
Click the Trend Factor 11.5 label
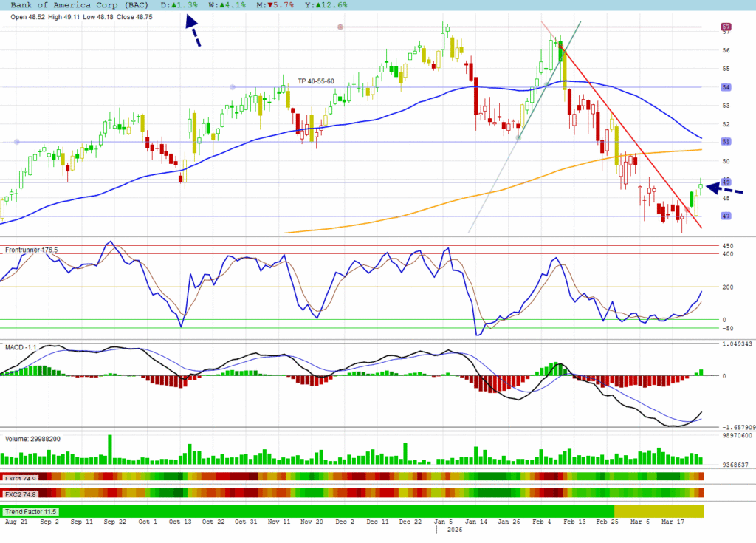point(30,511)
